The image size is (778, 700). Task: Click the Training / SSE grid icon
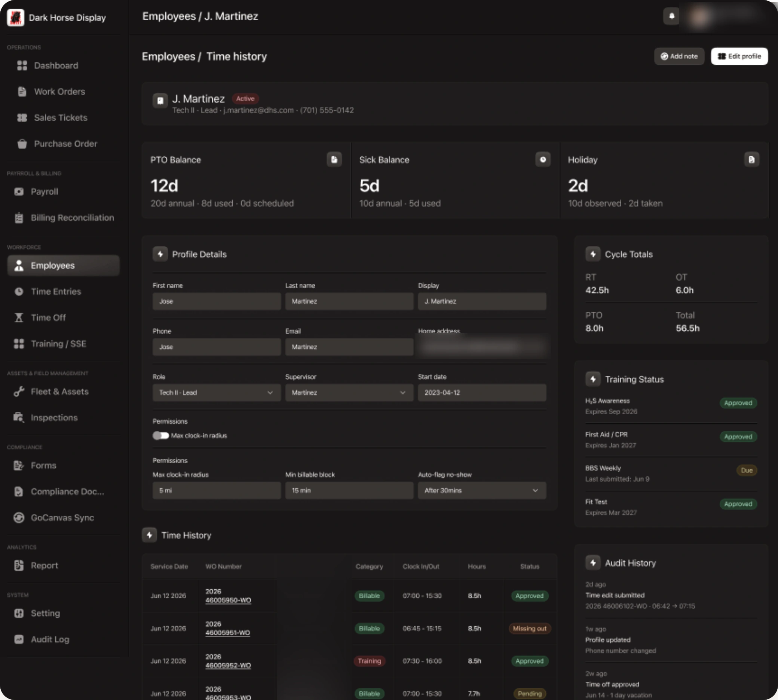click(x=19, y=344)
